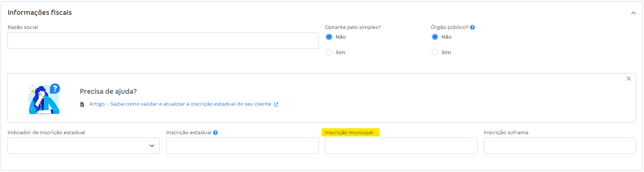644x172 pixels.
Task: Collapse the Informações fiscais section
Action: point(633,13)
